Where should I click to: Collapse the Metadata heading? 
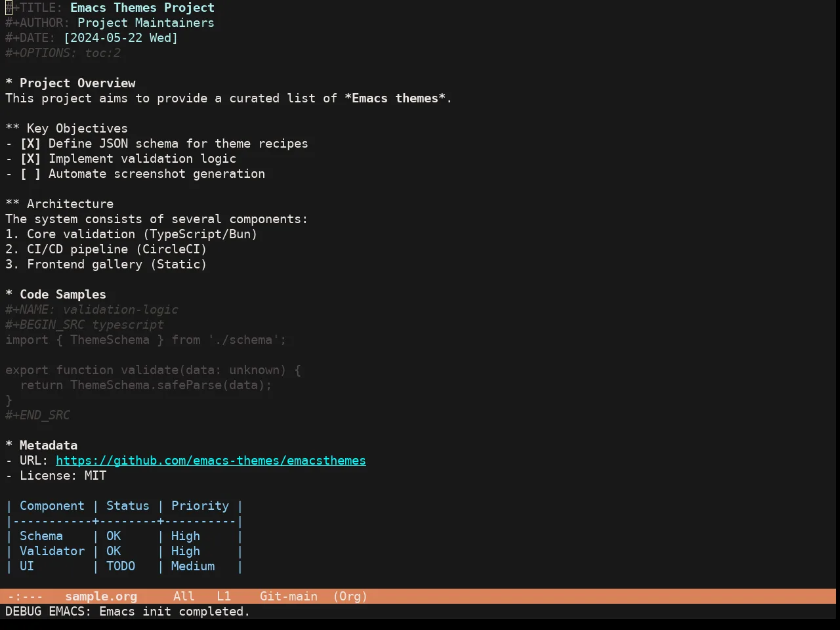pos(41,446)
